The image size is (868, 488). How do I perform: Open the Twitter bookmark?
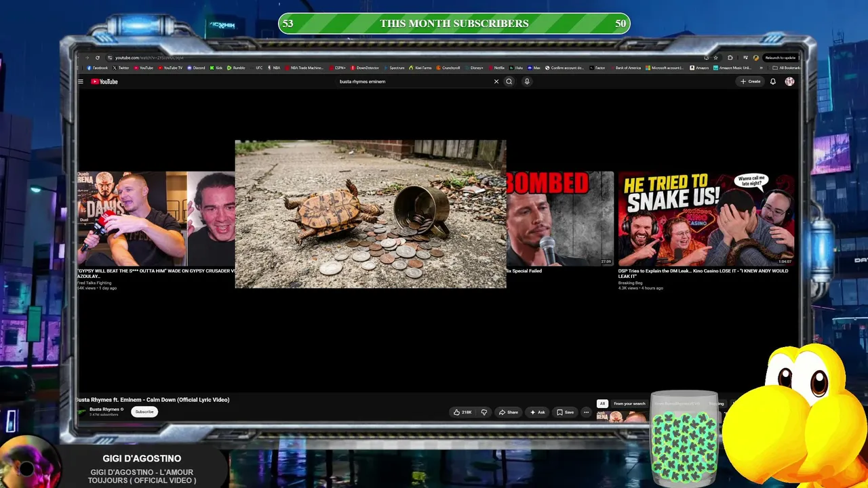point(122,68)
